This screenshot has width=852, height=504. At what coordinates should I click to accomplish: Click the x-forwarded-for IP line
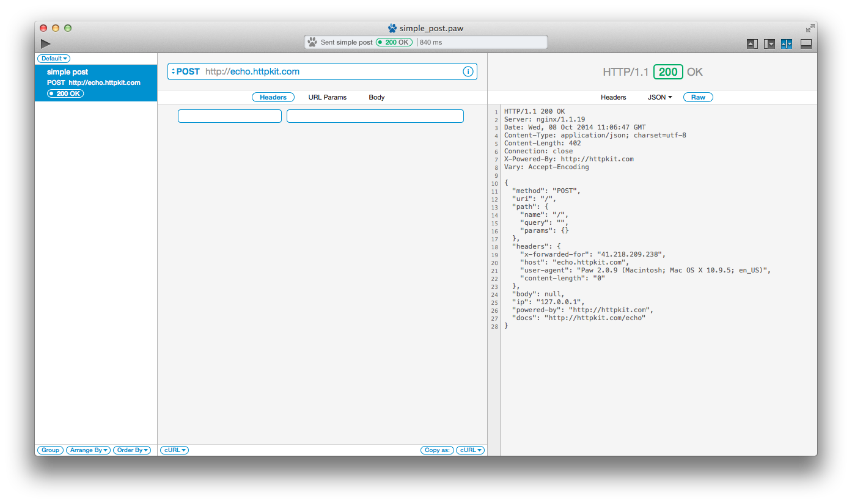point(593,254)
